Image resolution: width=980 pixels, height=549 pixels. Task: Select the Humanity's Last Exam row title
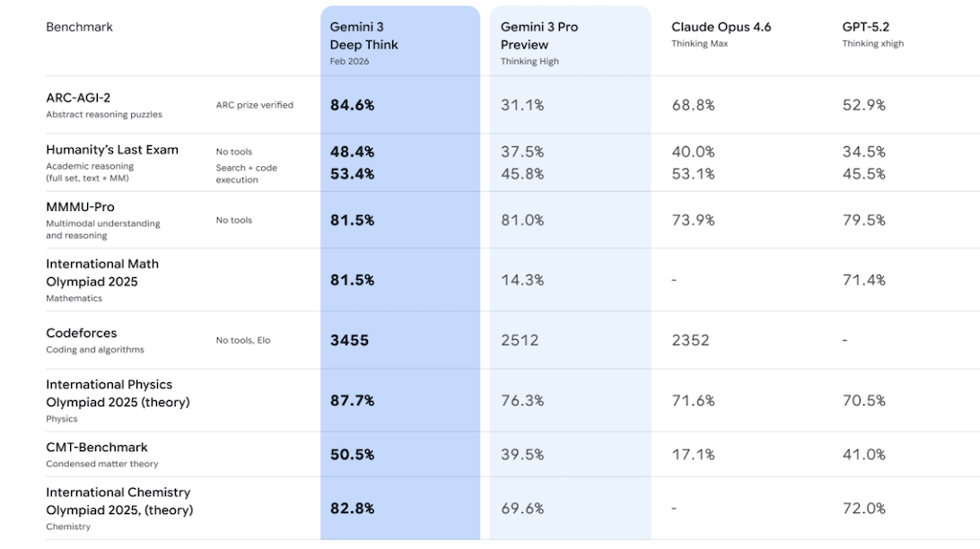(112, 150)
